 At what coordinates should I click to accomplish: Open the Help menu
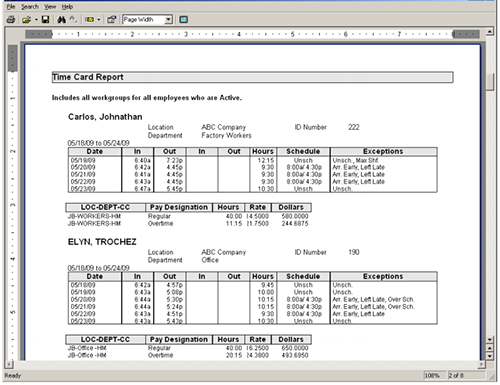67,7
